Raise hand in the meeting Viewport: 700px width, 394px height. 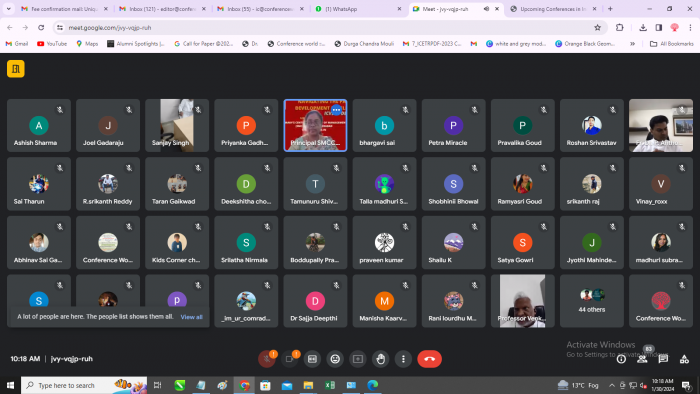[380, 359]
